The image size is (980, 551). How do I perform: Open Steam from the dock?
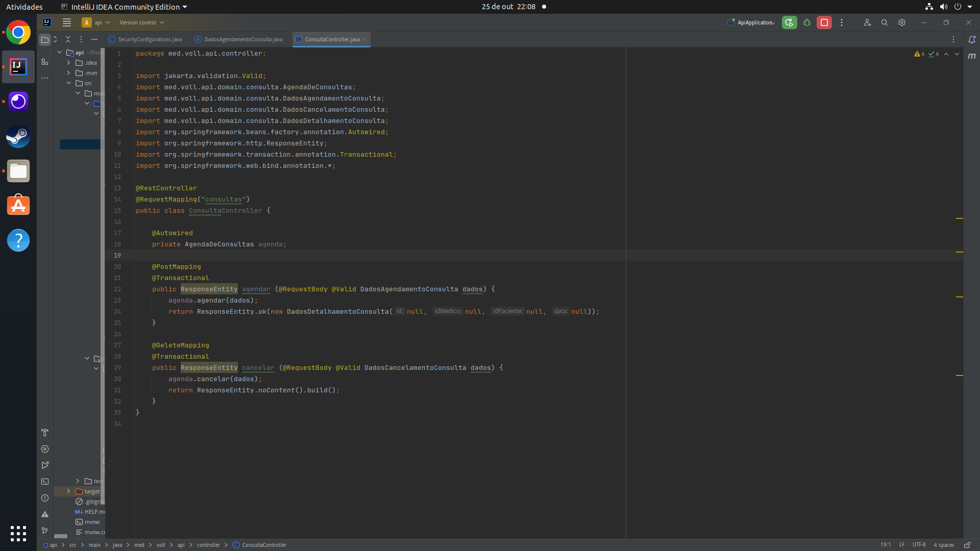click(18, 137)
